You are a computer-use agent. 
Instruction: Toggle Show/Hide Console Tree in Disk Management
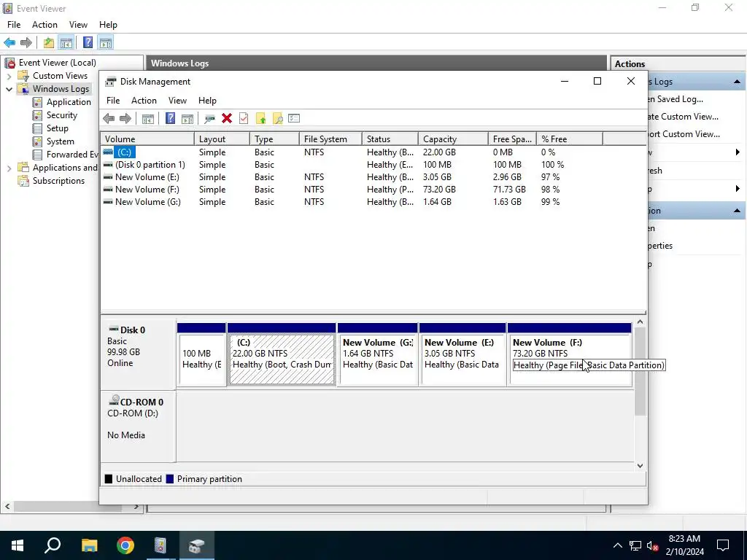(148, 119)
